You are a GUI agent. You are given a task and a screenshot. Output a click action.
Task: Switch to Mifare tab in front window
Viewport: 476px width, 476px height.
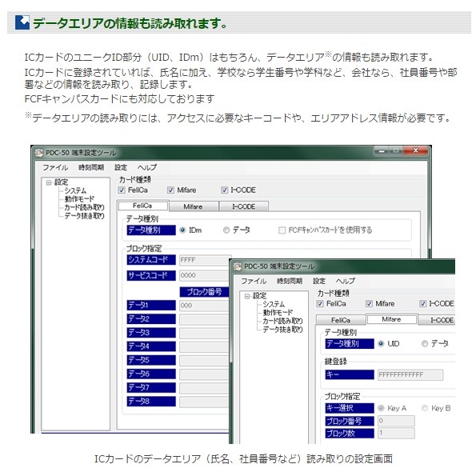point(391,319)
